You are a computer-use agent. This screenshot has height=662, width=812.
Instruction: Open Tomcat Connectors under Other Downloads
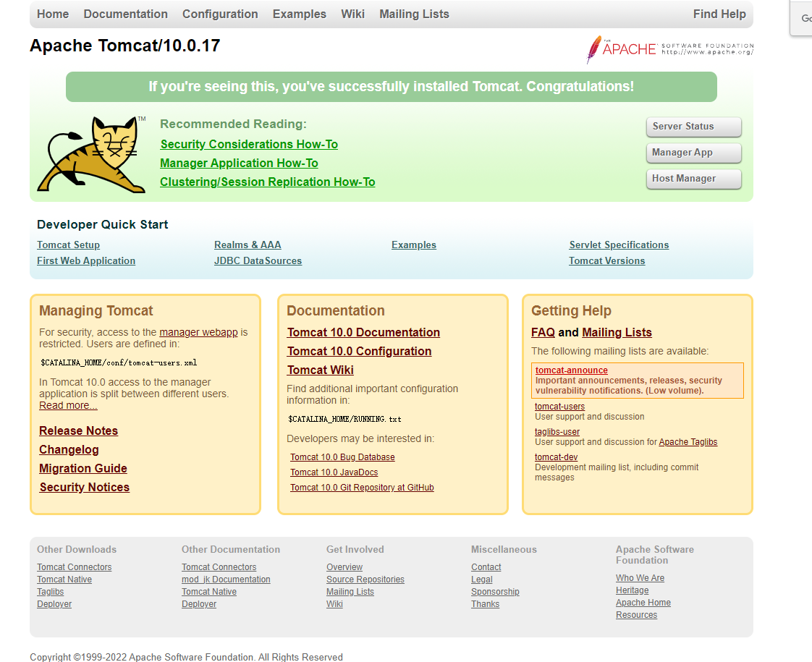(x=74, y=567)
